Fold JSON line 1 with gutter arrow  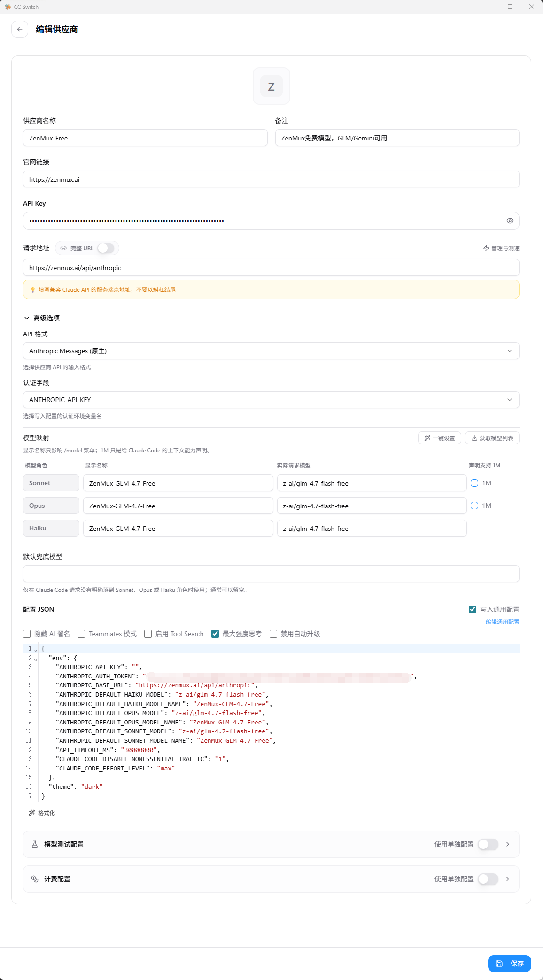click(36, 650)
